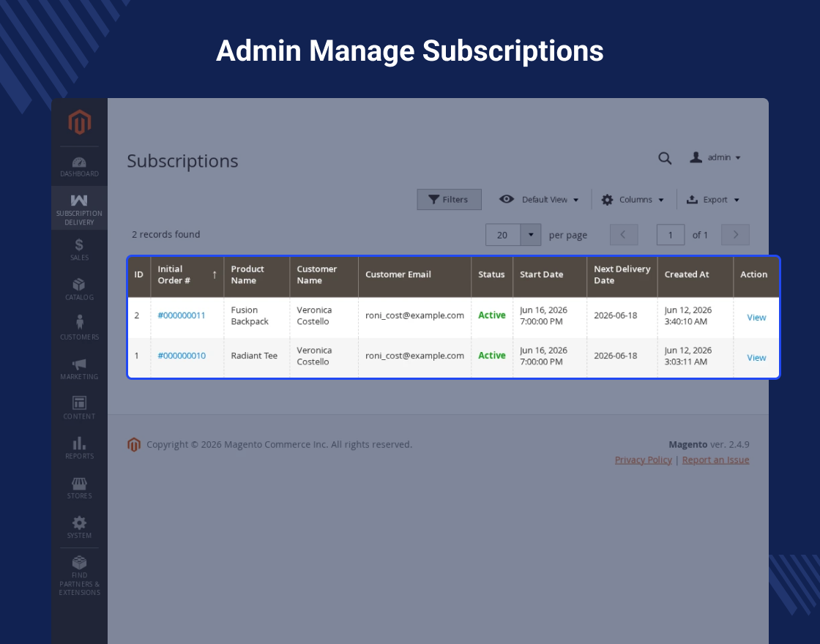Click View for the Radiant Tee subscription
Screen dimensions: 820x644
(x=756, y=358)
